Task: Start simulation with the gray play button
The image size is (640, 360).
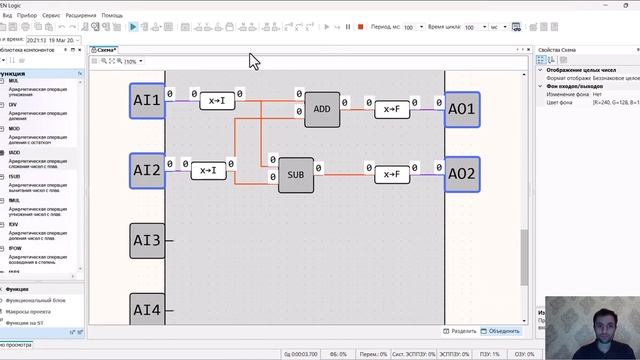Action: click(327, 27)
